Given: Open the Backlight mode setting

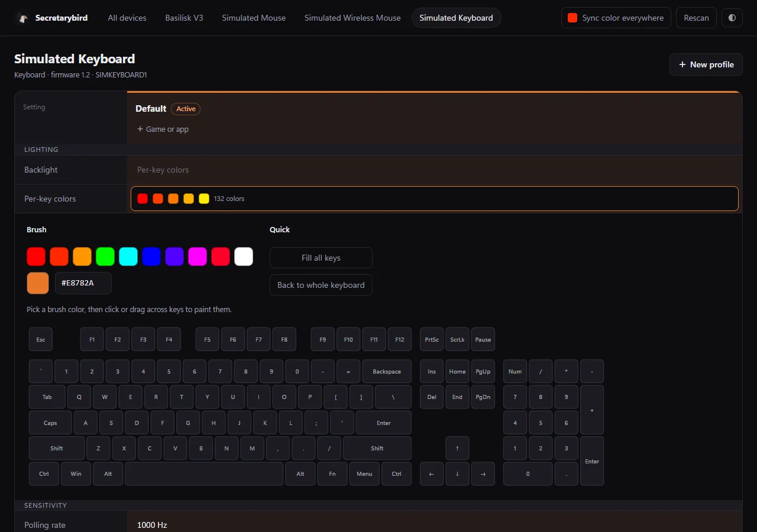Looking at the screenshot, I should [x=435, y=170].
